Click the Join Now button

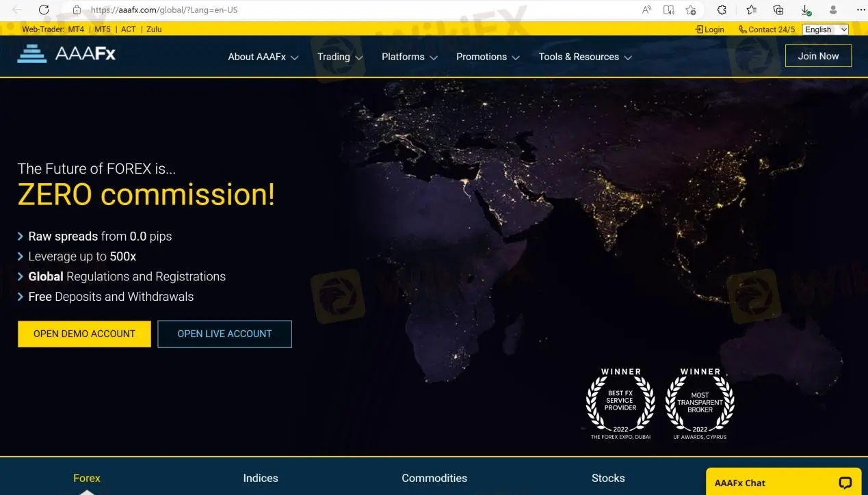[x=818, y=55]
